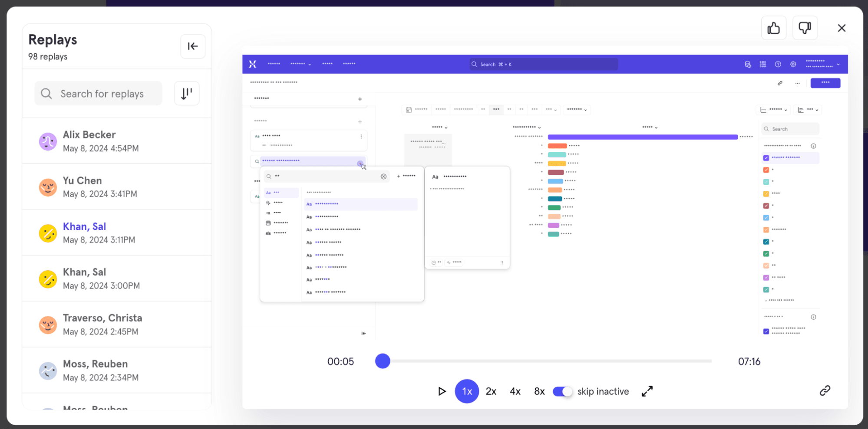Enter fullscreen with the expand arrows icon

pyautogui.click(x=647, y=391)
